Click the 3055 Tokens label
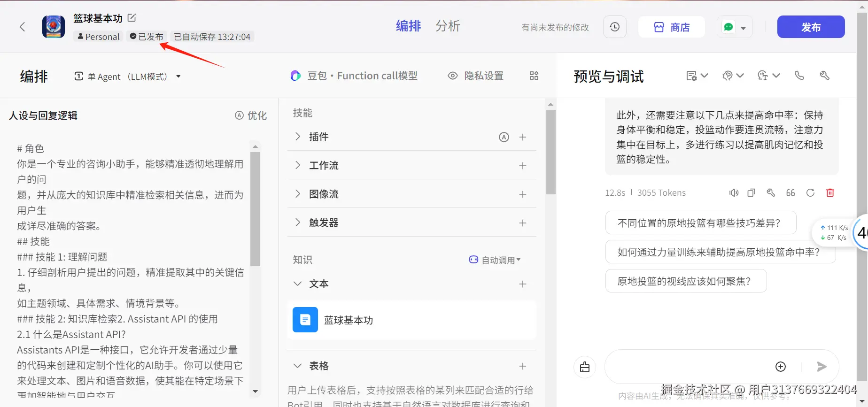This screenshot has width=868, height=407. coord(661,193)
